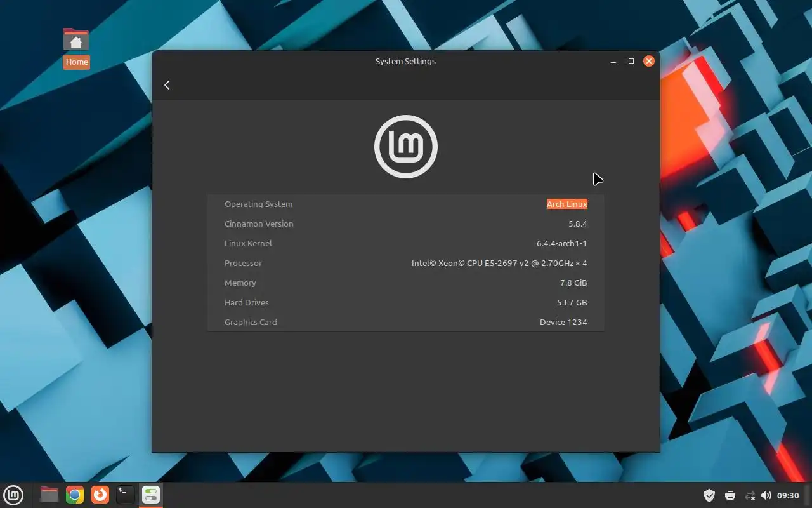The height and width of the screenshot is (508, 812).
Task: Open the network connection tray icon
Action: (750, 495)
